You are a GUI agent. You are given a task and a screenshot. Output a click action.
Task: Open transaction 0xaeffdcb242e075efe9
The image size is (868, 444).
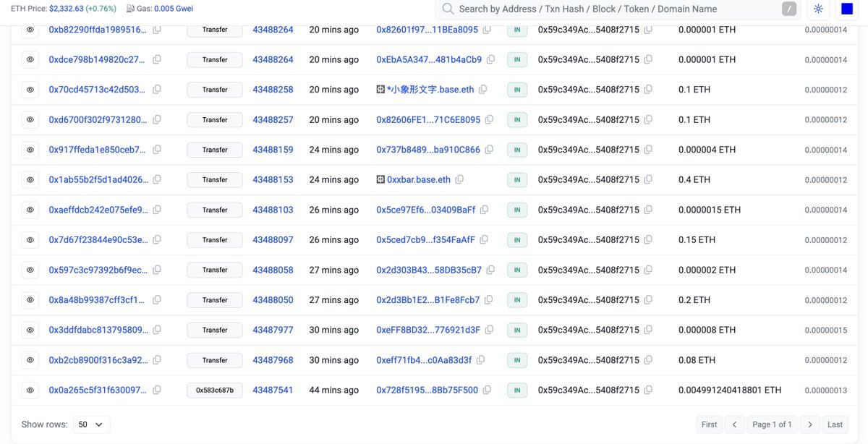[x=98, y=210]
